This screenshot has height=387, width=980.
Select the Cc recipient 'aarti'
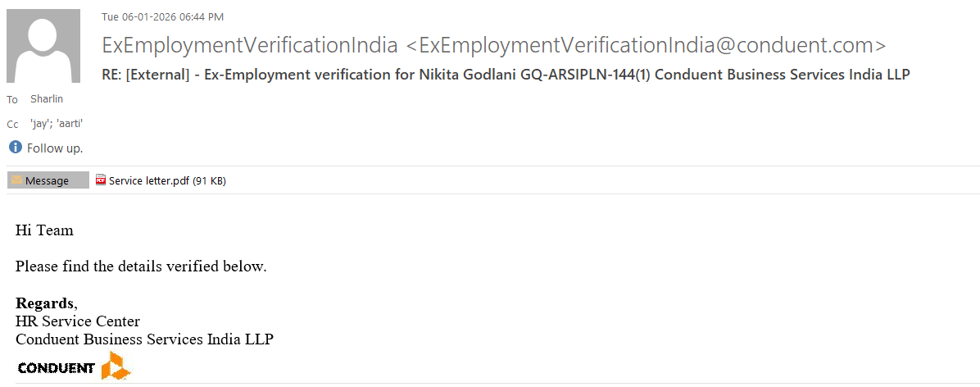coord(69,124)
